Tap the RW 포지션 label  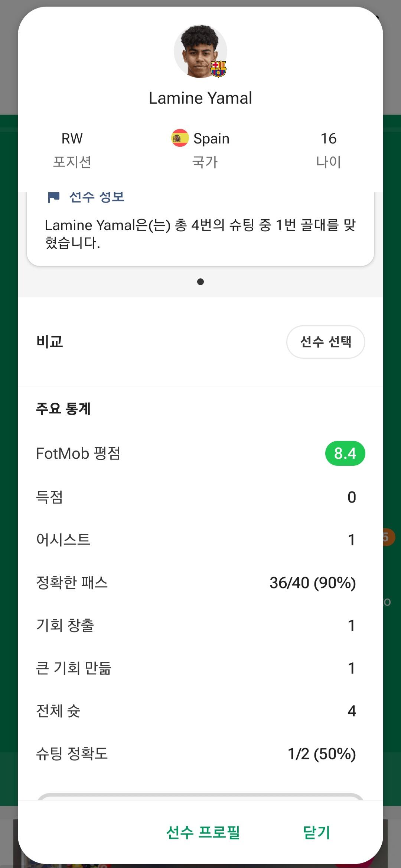(x=72, y=139)
